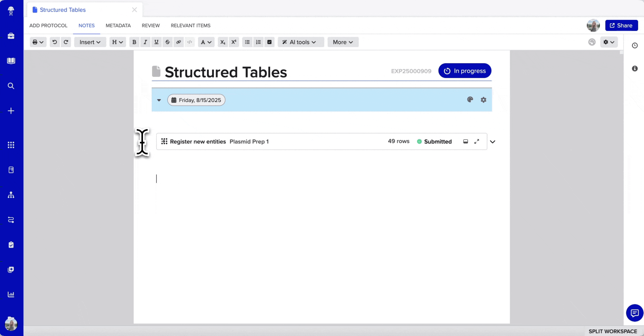Insert a hyperlink using the link icon
Viewport: 644px width, 336px height.
click(179, 42)
